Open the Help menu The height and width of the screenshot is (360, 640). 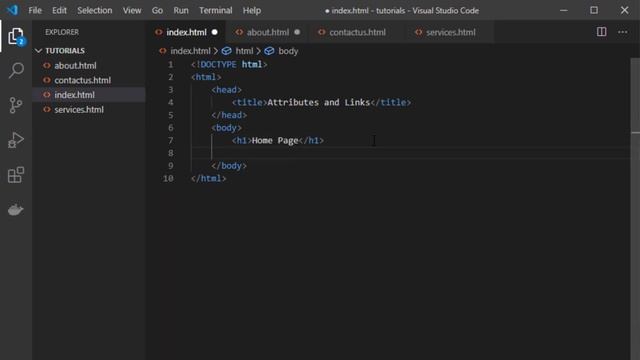point(252,10)
